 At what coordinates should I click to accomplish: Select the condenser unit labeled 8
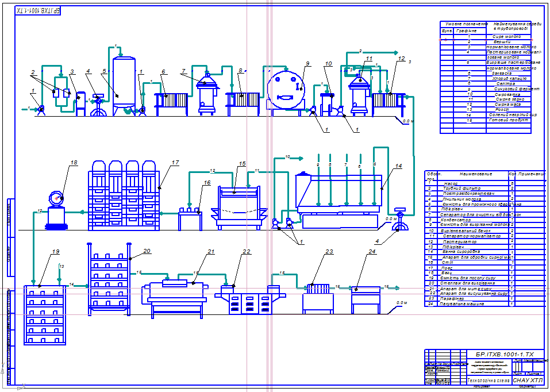243,104
